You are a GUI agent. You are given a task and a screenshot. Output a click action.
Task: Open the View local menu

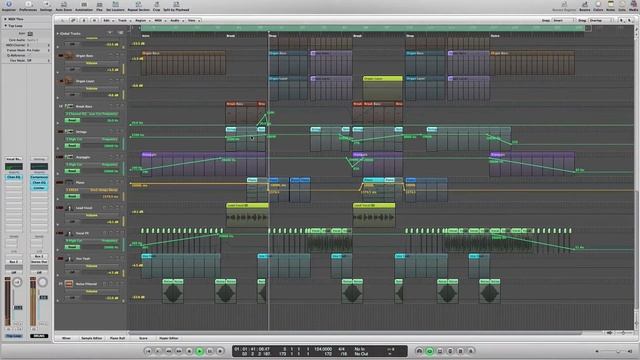pyautogui.click(x=193, y=20)
